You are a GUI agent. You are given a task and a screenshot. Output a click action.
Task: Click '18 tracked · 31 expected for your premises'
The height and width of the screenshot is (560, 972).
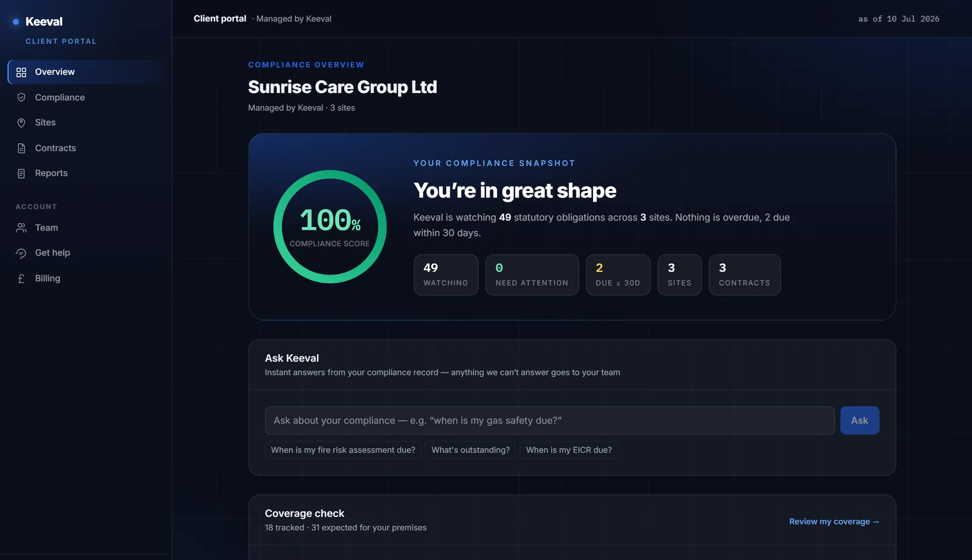pos(346,528)
